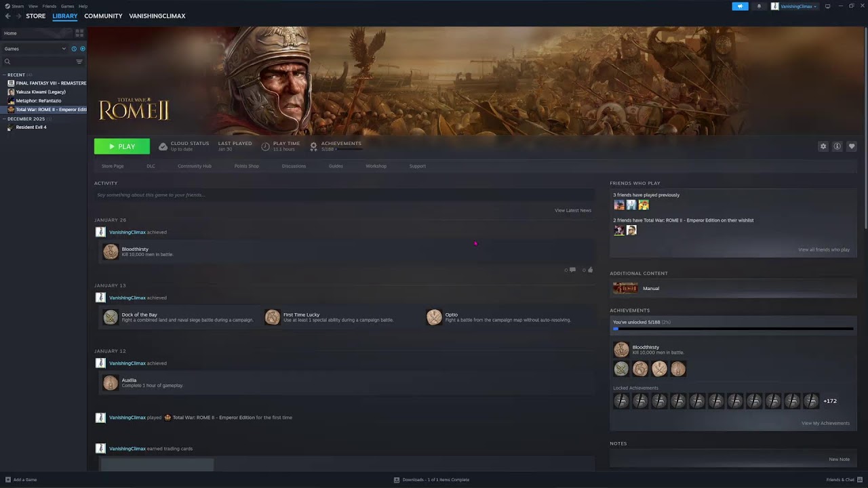This screenshot has height=488, width=868.
Task: Switch to the COMMUNITY tab
Action: 103,16
